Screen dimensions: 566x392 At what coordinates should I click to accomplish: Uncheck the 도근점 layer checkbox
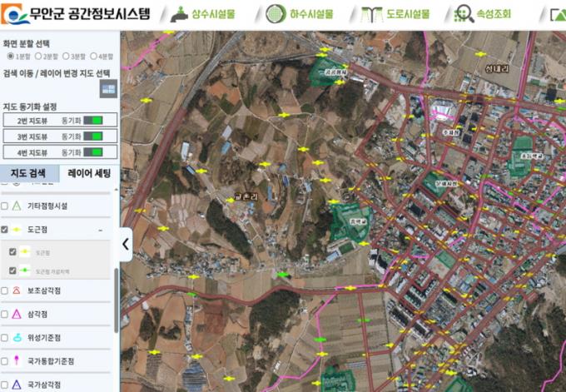[x=5, y=229]
